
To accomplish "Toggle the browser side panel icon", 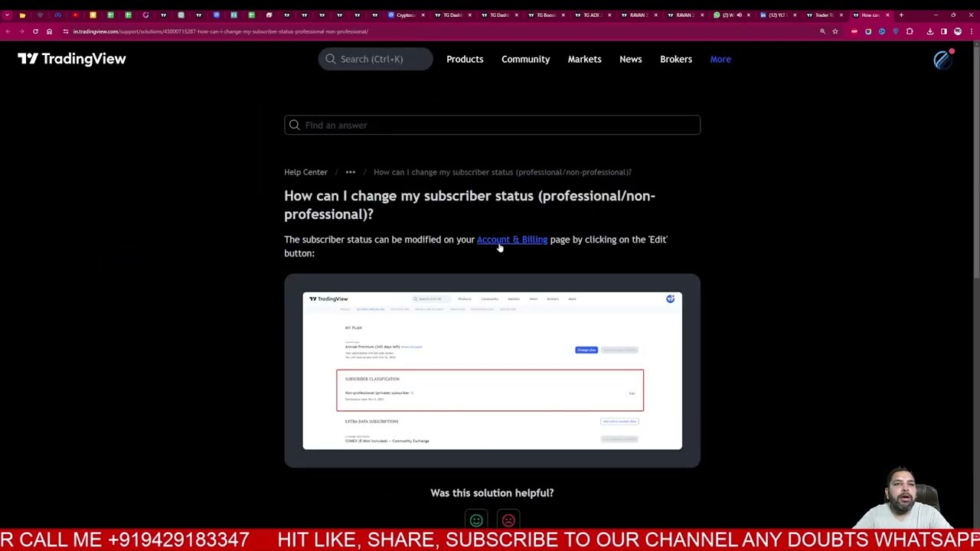I will [944, 31].
